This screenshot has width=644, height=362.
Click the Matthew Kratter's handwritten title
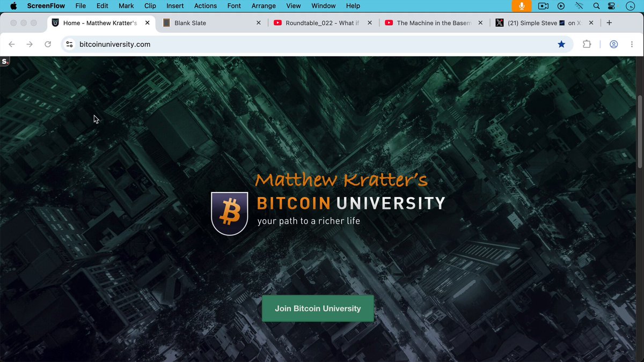pyautogui.click(x=341, y=180)
